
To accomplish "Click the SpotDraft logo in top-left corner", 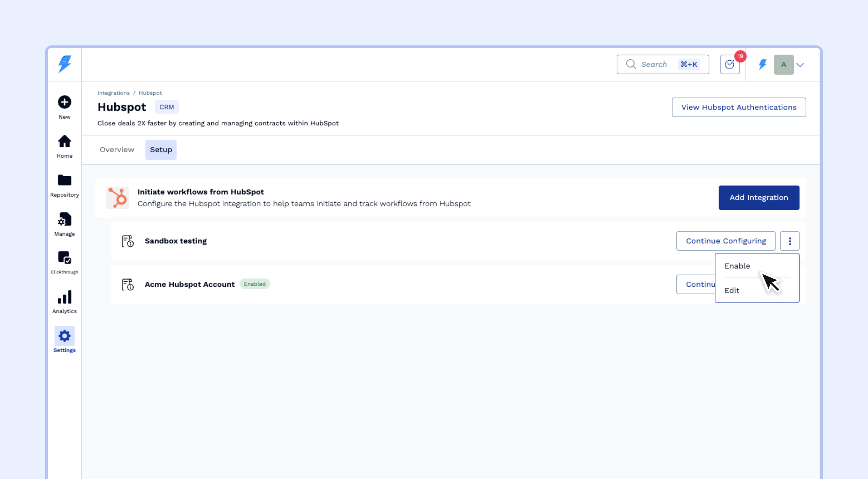I will point(64,64).
